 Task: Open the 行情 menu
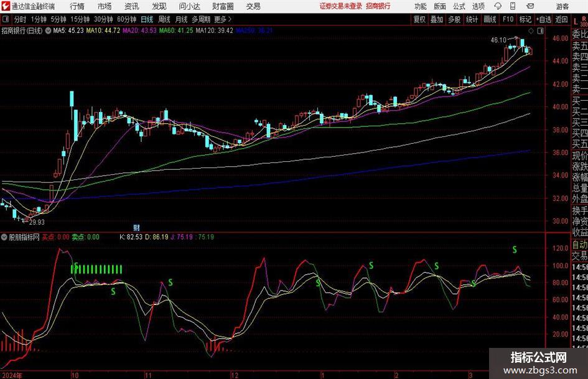click(x=77, y=6)
